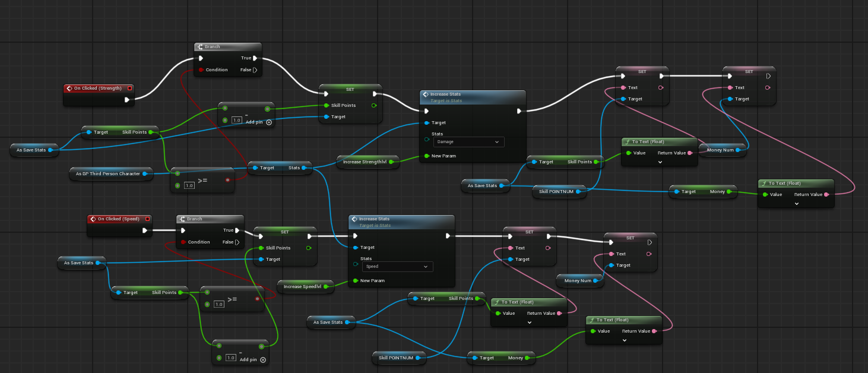Click exec output pin of On Clicked (Strength)
This screenshot has width=868, height=373.
pos(126,100)
